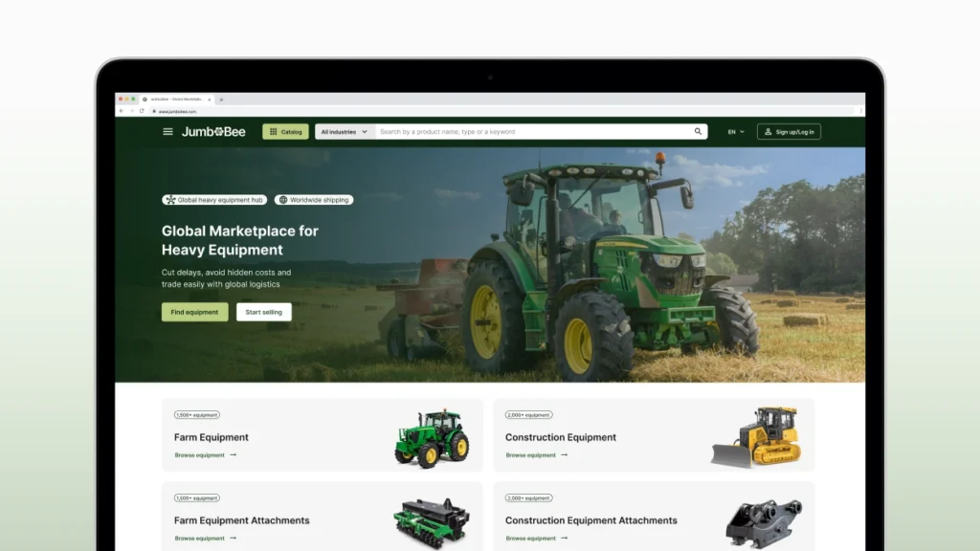Screen dimensions: 980x551
Task: Open the Catalog menu
Action: point(285,132)
